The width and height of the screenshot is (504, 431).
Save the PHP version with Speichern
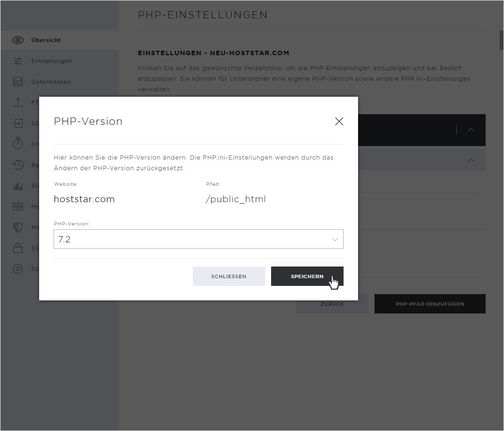(307, 276)
